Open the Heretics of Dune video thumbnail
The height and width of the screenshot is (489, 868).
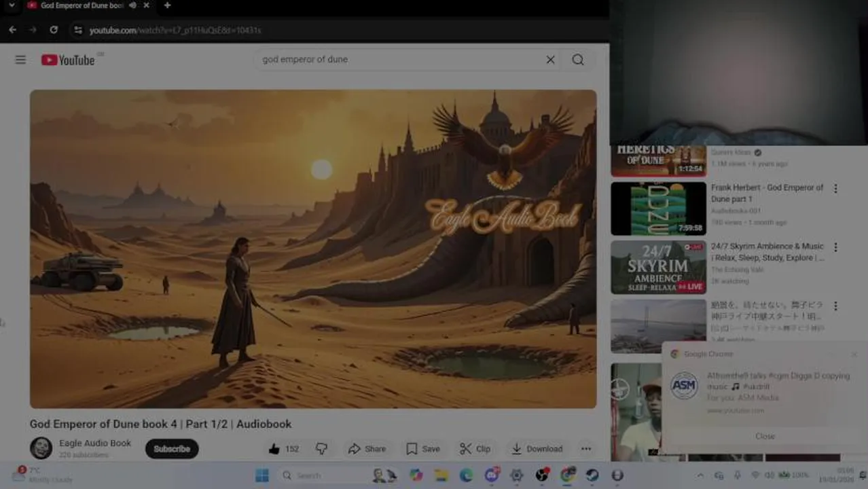click(658, 162)
